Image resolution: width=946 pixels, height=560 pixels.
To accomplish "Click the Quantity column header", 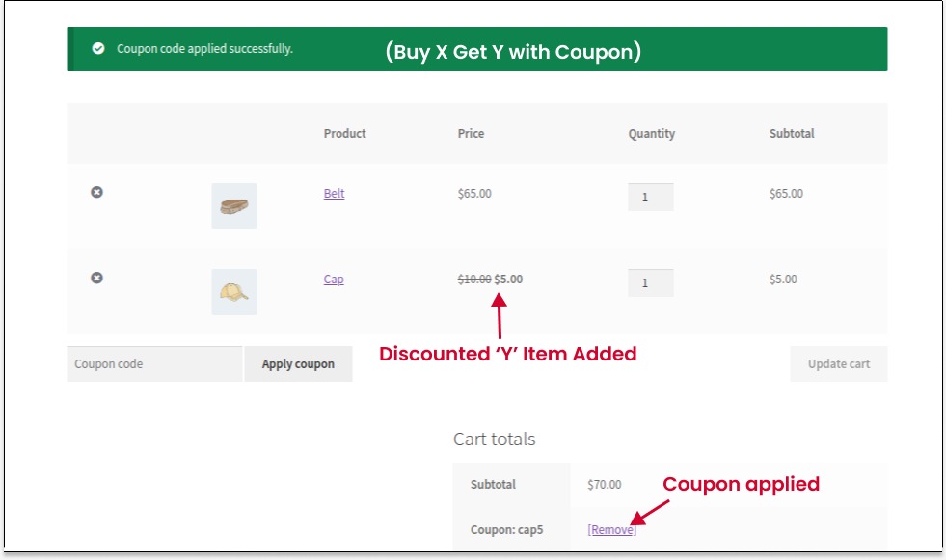I will coord(651,134).
